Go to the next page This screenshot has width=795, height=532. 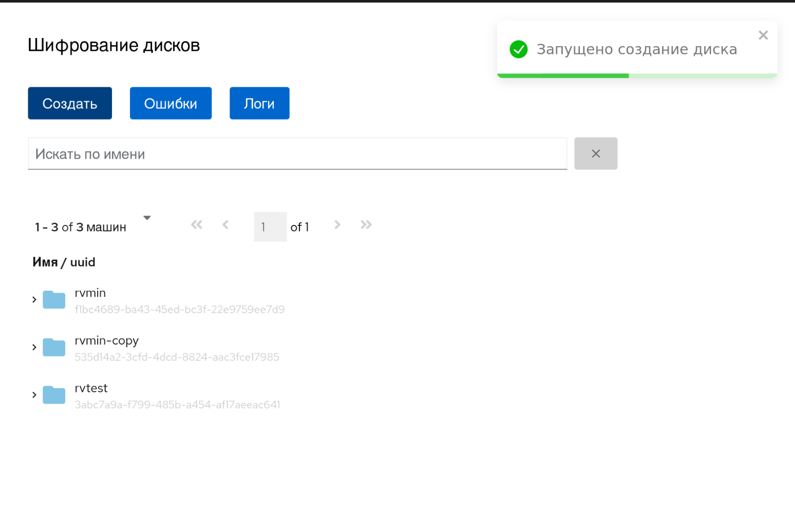[337, 225]
